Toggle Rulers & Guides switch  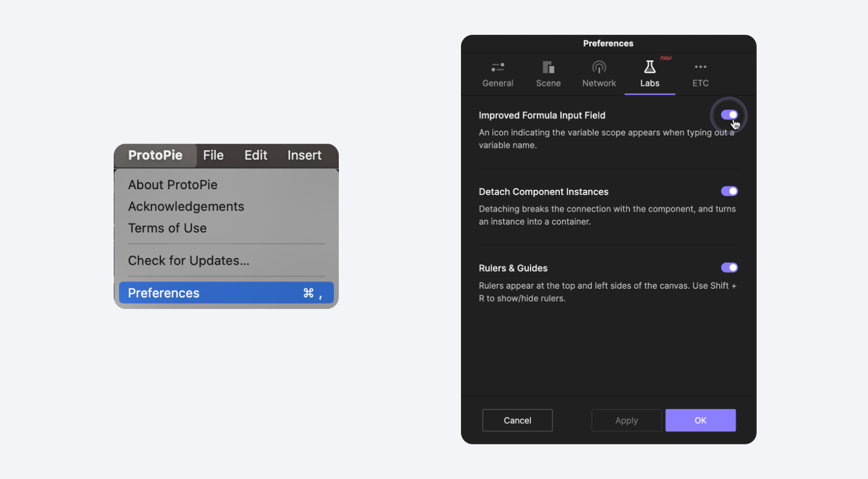click(729, 268)
